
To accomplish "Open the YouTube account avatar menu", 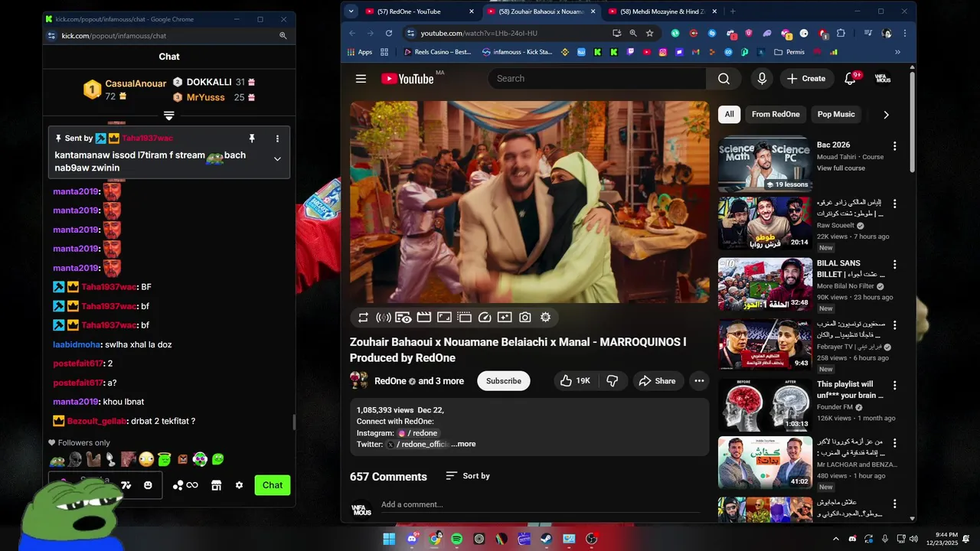I will (883, 79).
